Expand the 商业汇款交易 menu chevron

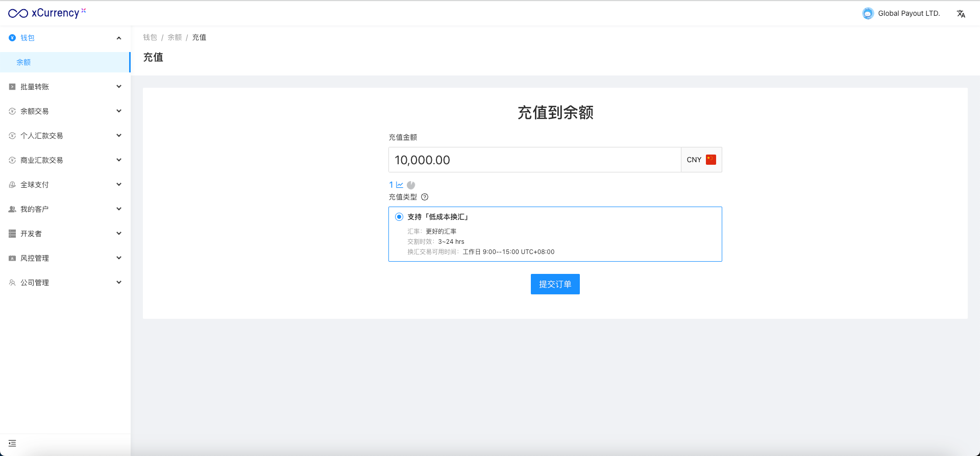(119, 160)
